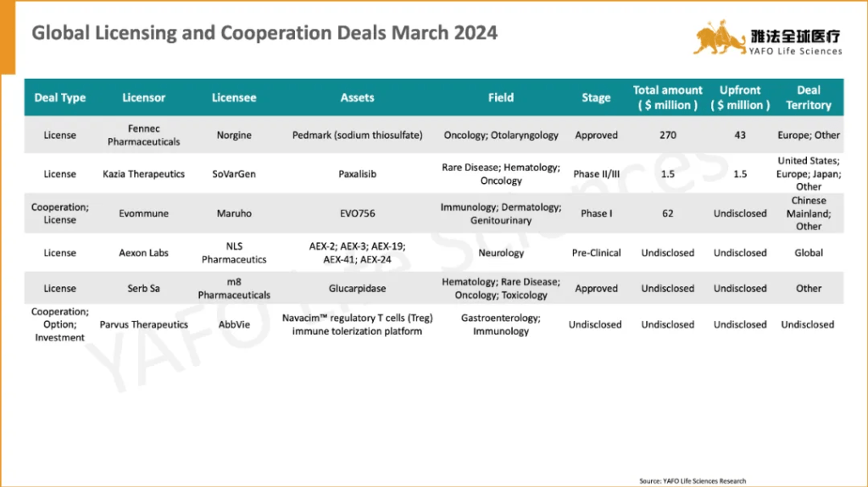Click the 'Source: YAFO Life Sciences Research' footnote

[693, 481]
